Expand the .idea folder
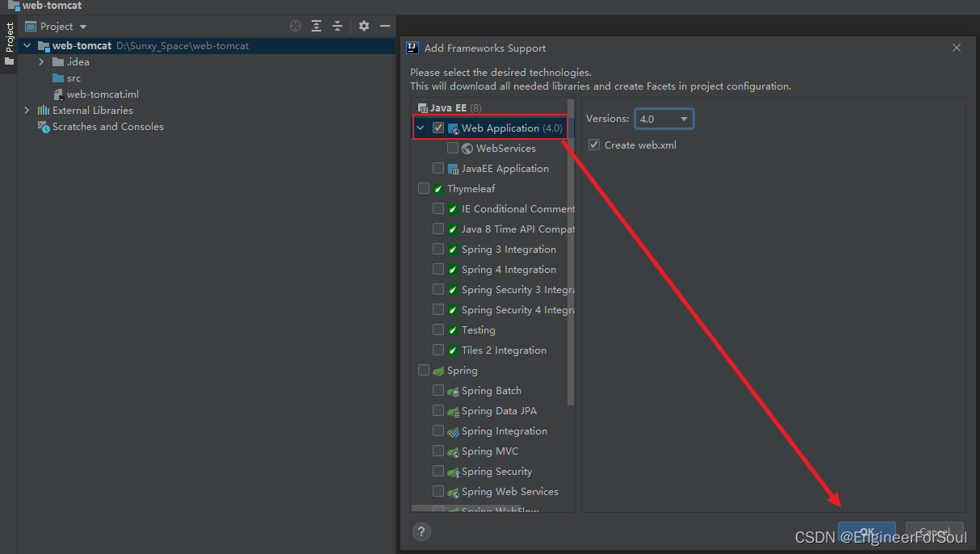Screen dimensions: 980x554 click(x=41, y=62)
